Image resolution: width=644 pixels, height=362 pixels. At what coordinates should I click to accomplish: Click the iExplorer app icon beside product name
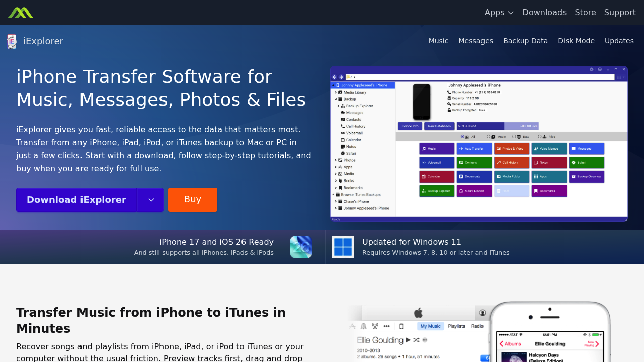point(12,41)
